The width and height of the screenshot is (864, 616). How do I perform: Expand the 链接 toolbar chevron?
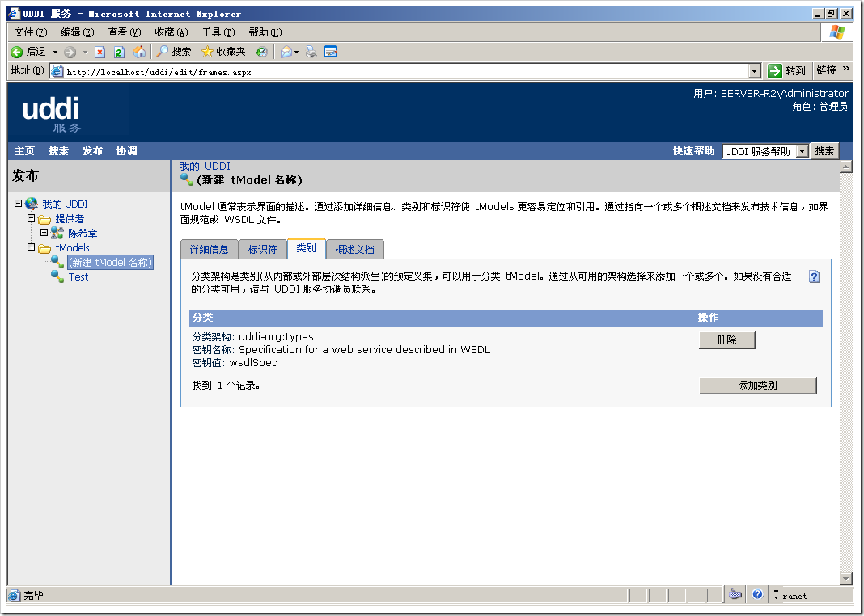pyautogui.click(x=846, y=70)
